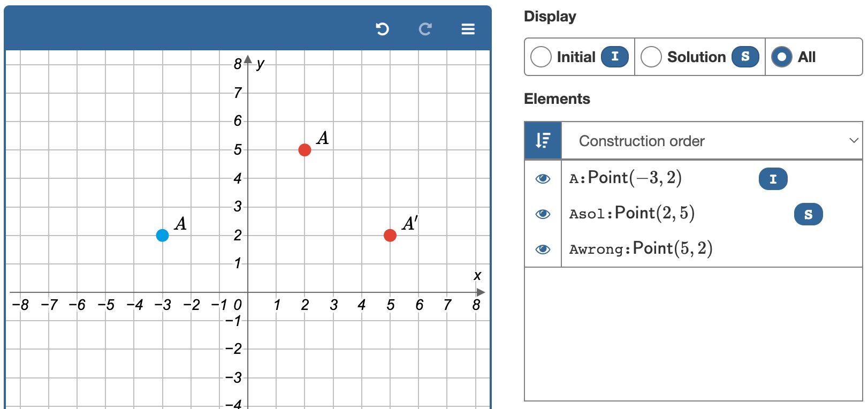
Task: Select the All display mode
Action: coord(782,56)
